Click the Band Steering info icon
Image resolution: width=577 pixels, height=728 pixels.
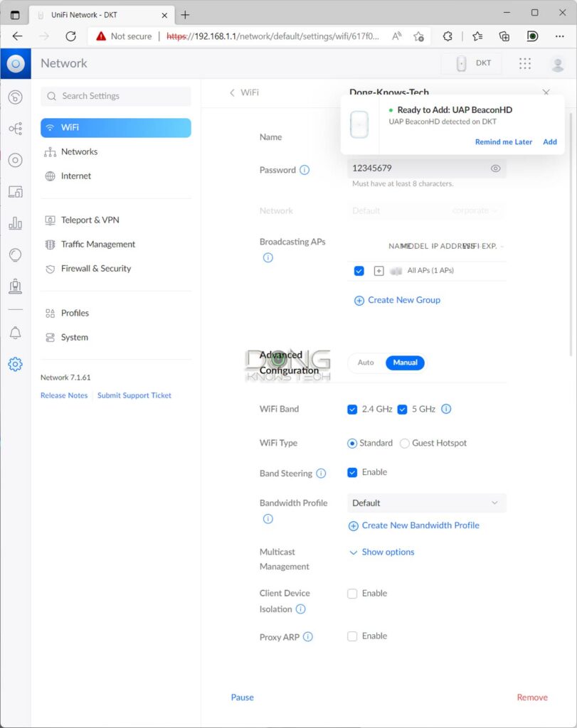(321, 473)
